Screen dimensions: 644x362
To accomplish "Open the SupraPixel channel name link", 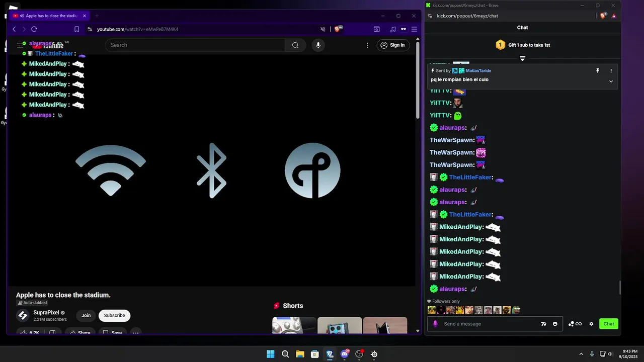I will point(46,312).
